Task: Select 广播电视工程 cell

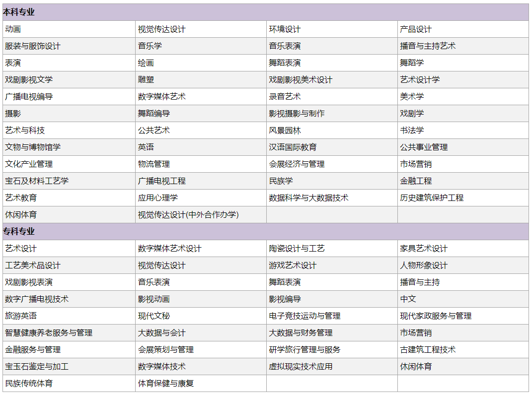Action: 201,181
